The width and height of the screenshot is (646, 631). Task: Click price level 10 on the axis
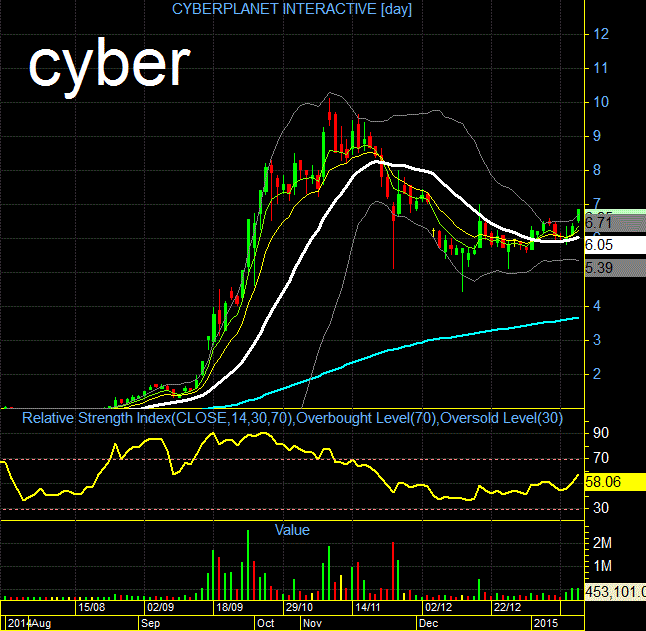coord(601,102)
